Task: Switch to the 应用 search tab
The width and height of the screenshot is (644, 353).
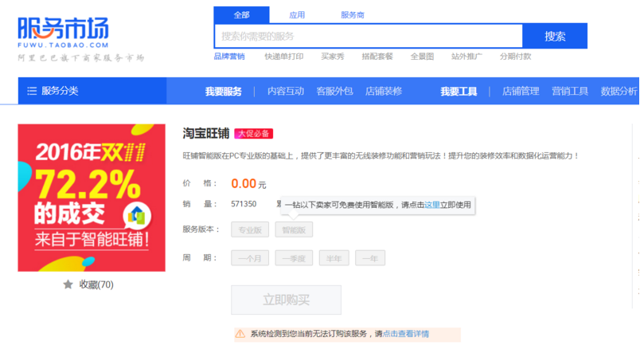Action: [x=297, y=15]
